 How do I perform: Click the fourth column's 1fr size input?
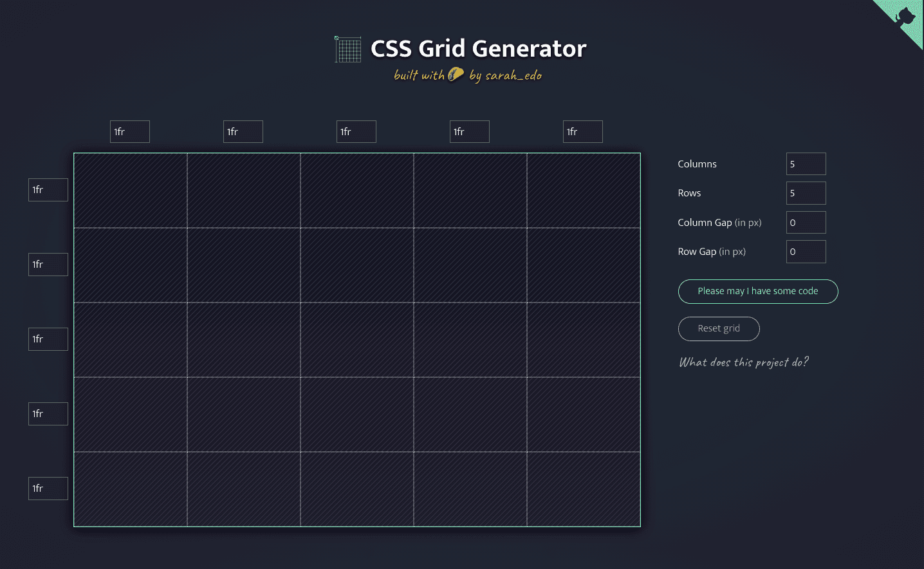[470, 131]
